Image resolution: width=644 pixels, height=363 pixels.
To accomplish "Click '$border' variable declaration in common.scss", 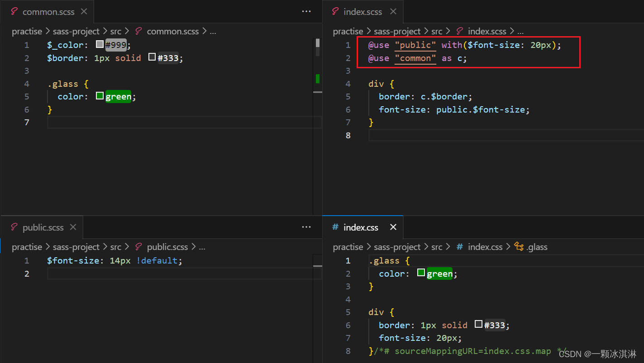I will (x=65, y=58).
